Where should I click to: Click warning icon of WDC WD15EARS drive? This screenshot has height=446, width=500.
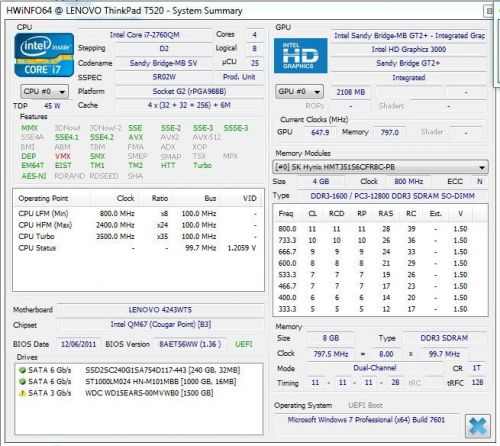click(x=22, y=393)
